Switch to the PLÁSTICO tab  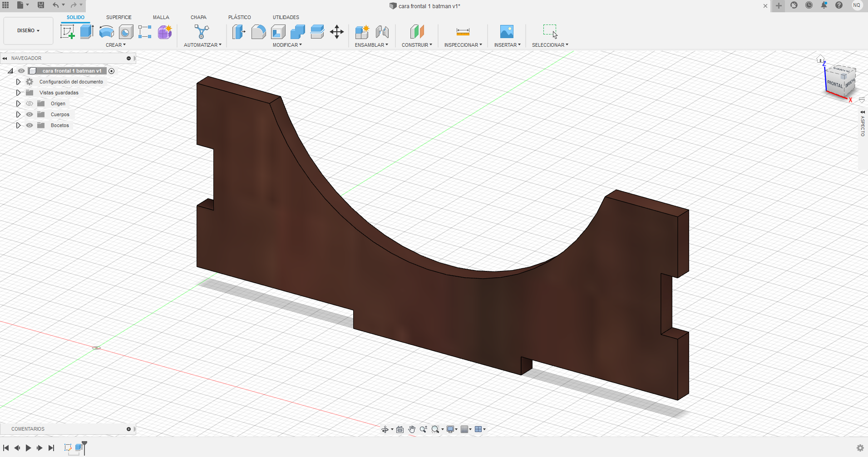(x=239, y=17)
